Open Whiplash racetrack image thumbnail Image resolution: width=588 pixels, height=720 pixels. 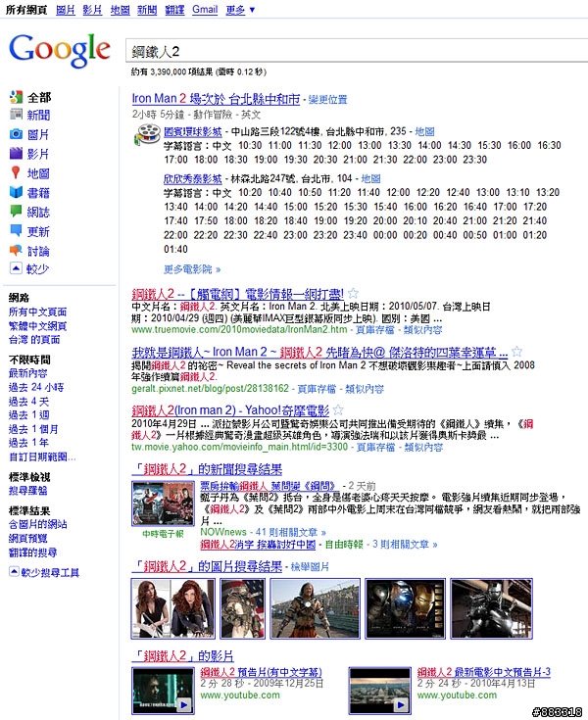click(x=316, y=608)
